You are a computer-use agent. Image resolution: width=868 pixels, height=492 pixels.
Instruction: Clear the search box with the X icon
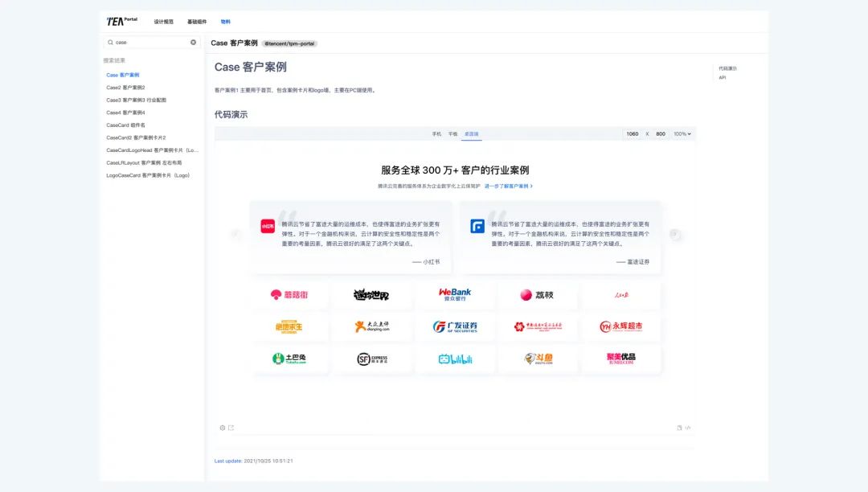[x=193, y=42]
